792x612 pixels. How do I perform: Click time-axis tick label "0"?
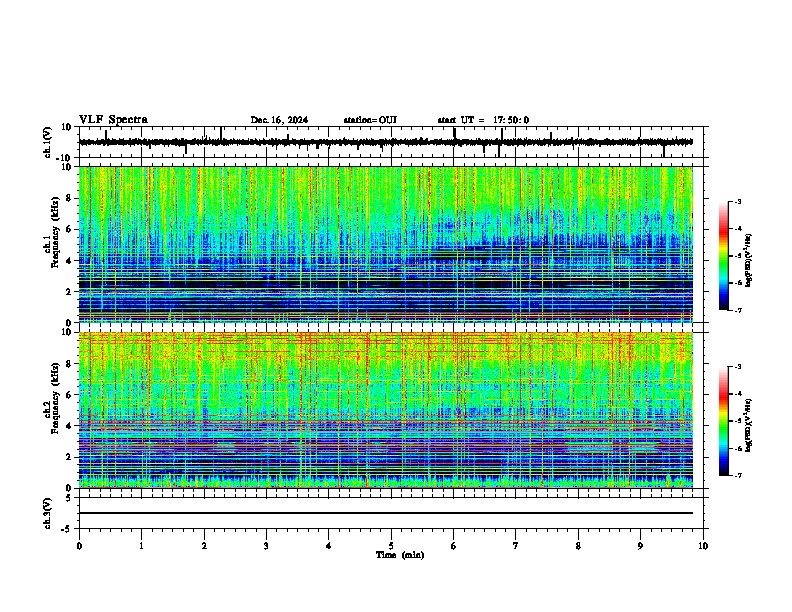79,546
